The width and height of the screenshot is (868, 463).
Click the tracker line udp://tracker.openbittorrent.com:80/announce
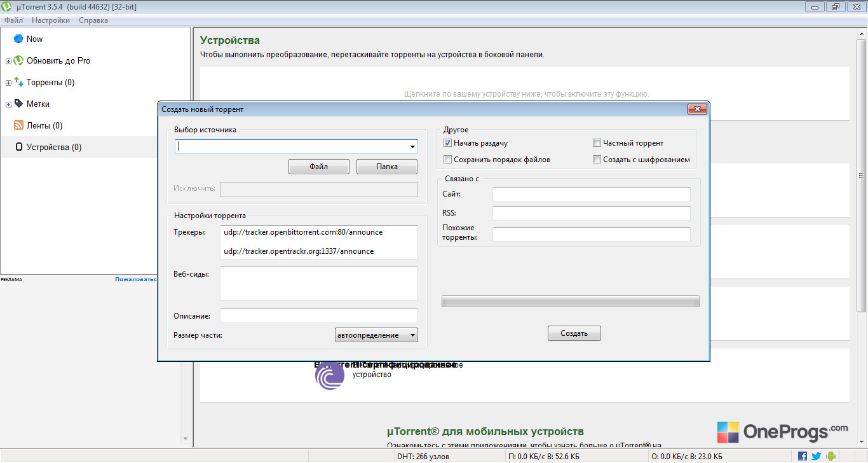[303, 232]
